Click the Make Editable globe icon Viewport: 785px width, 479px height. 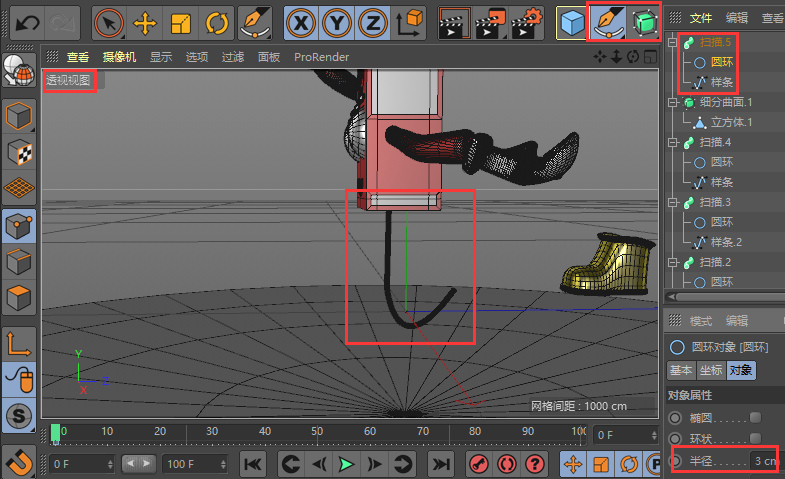click(19, 71)
